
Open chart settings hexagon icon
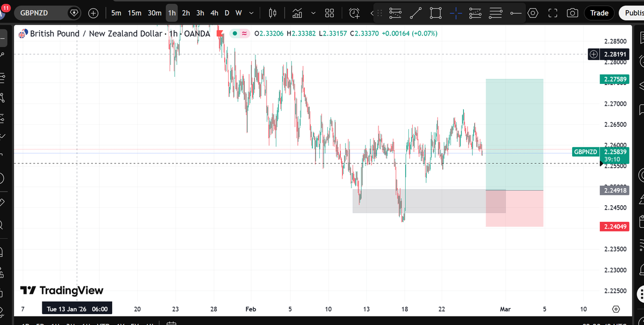click(x=532, y=12)
